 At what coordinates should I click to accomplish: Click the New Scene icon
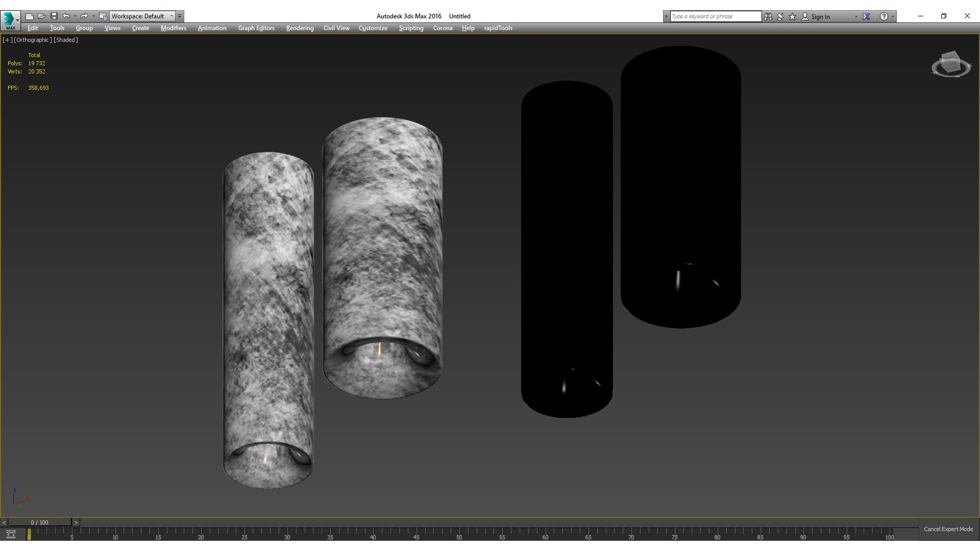pos(30,16)
